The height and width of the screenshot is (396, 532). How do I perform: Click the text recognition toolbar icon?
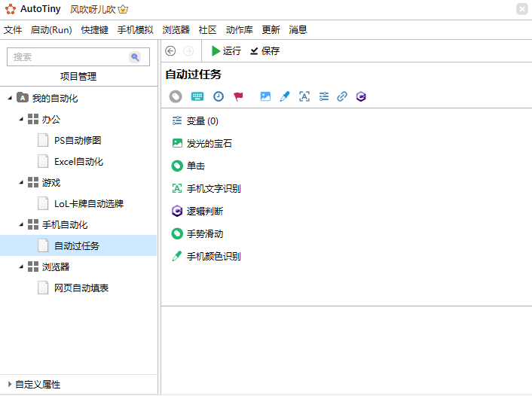(304, 96)
